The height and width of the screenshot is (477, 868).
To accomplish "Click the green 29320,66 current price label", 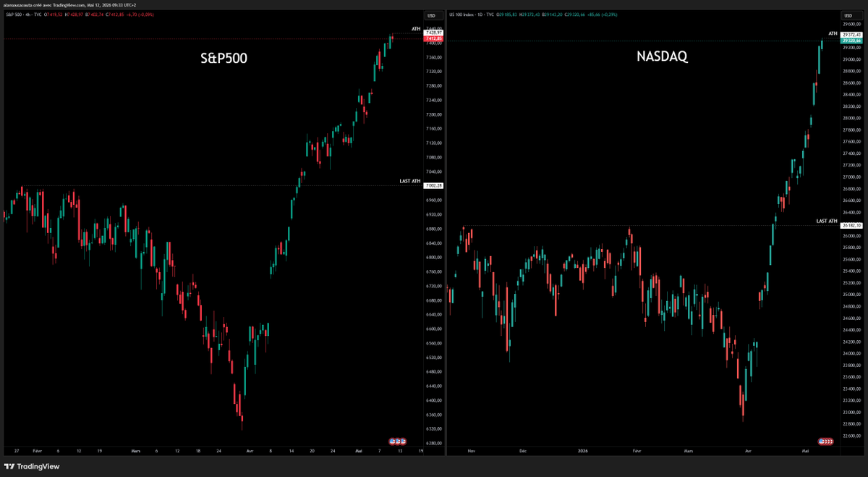I will [x=851, y=41].
